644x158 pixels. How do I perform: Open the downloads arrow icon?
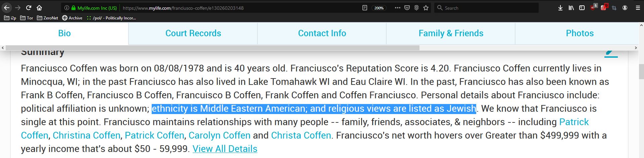(x=560, y=8)
